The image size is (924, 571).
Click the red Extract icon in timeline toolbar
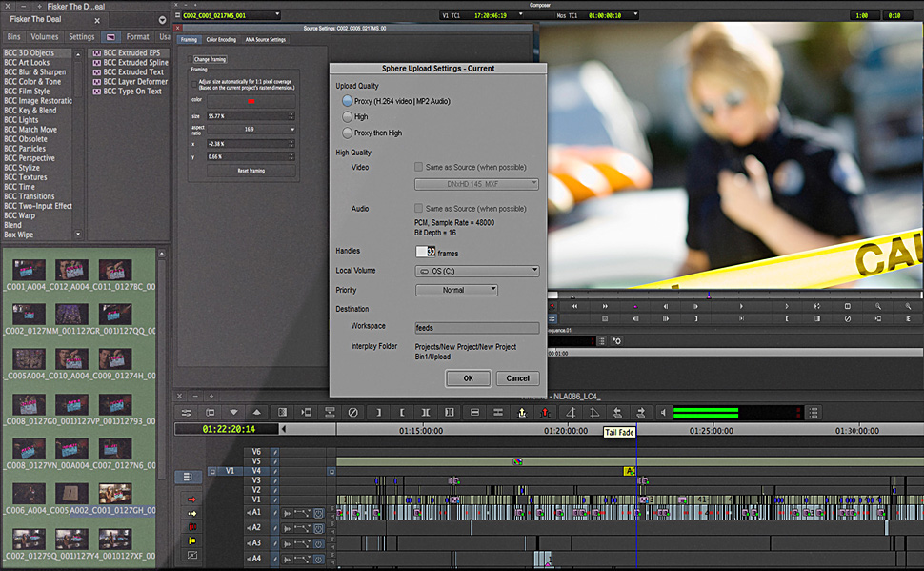coord(546,412)
